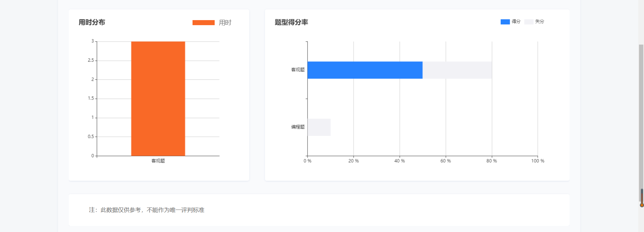Click the blue 客观题 score bar segment

pos(365,70)
